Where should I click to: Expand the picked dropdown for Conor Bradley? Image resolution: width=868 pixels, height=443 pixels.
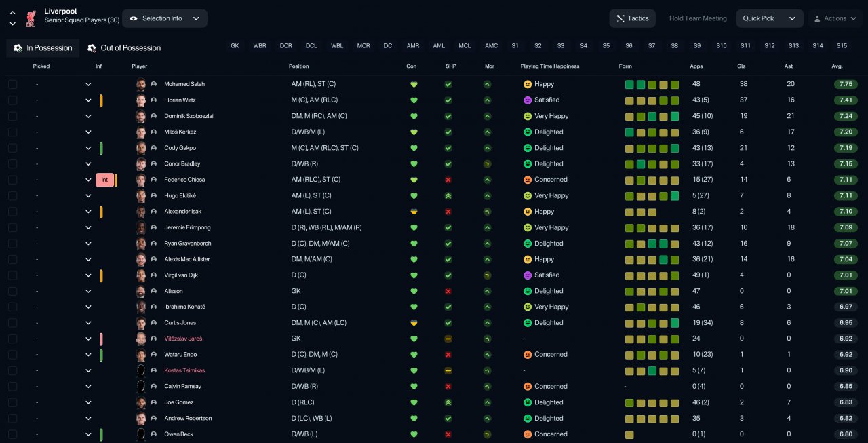pos(88,163)
